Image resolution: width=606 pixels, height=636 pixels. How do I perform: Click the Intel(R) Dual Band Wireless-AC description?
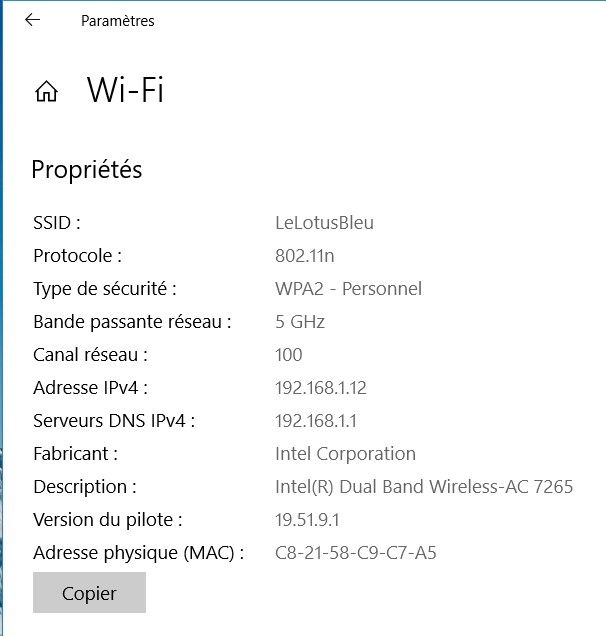coord(424,486)
